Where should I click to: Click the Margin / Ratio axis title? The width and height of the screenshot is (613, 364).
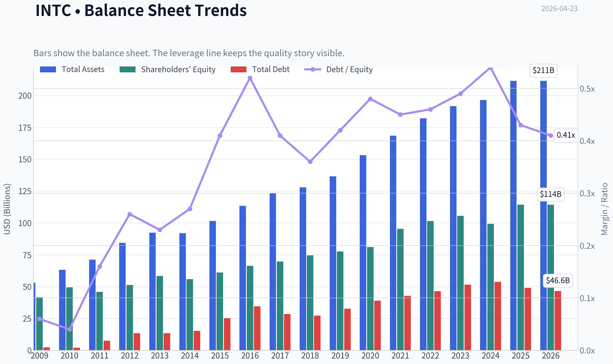pos(604,209)
